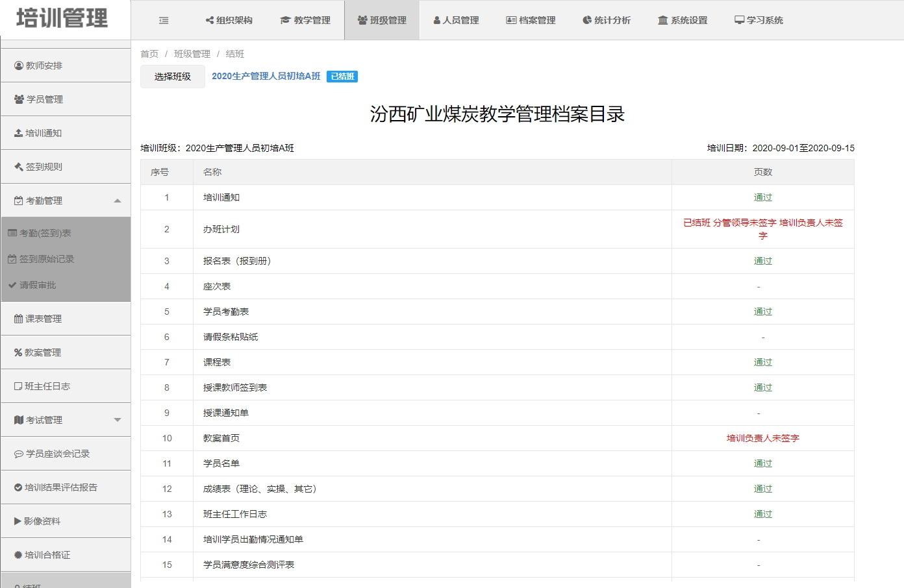Screen dimensions: 904x588
Task: Click the 选择班级 button
Action: [173, 77]
